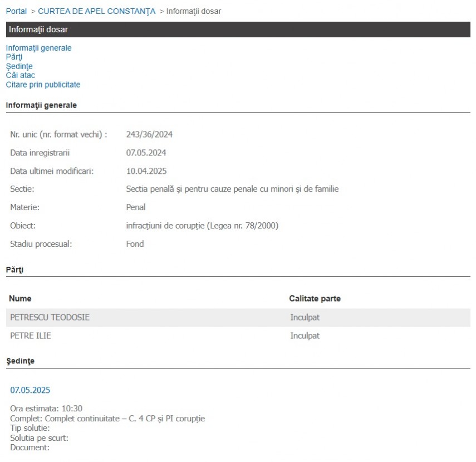
Task: Click the Materie label
Action: 24,207
